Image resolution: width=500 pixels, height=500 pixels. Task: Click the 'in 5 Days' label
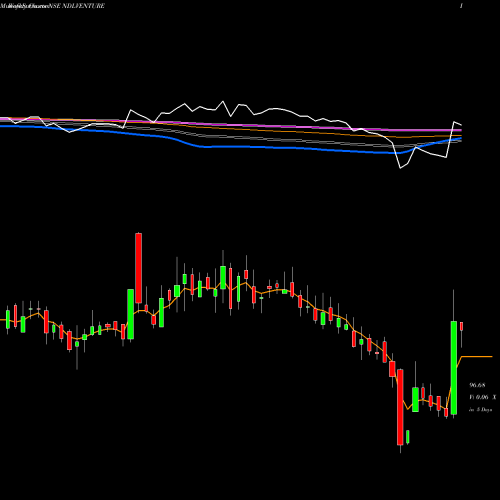[x=480, y=410]
